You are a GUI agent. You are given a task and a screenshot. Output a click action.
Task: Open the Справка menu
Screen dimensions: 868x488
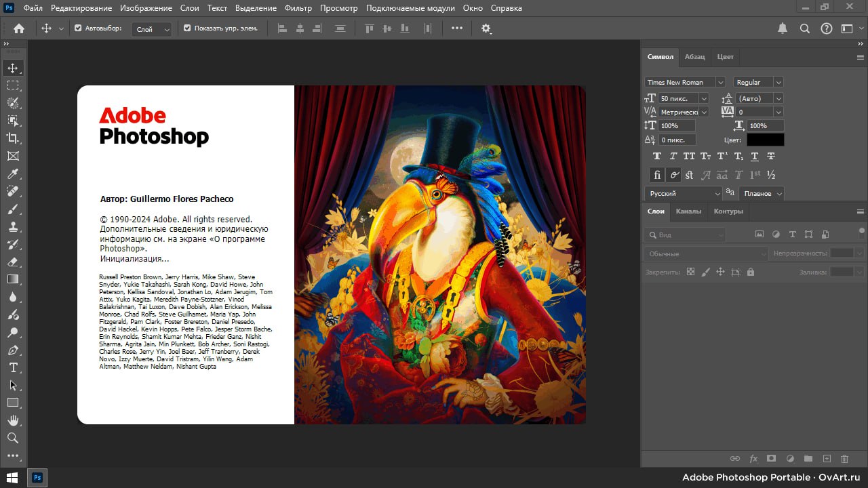[506, 8]
